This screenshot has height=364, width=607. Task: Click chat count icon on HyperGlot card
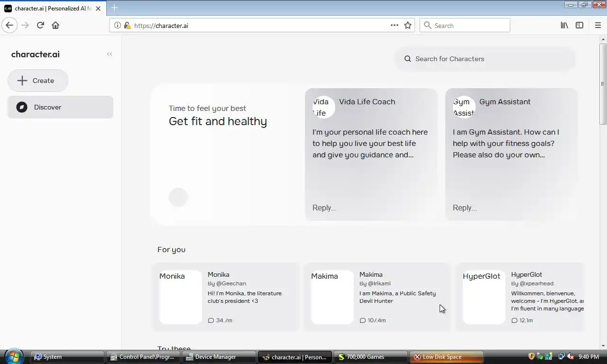tap(515, 320)
